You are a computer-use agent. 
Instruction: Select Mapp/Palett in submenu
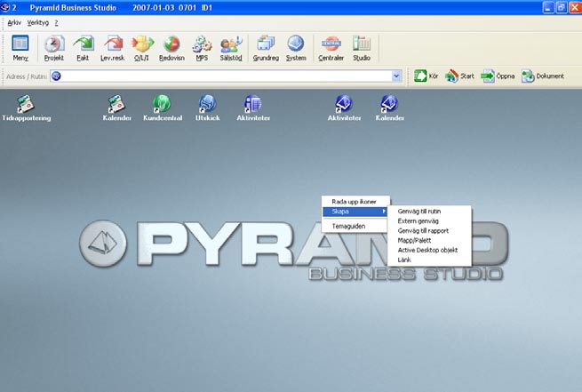(x=429, y=240)
